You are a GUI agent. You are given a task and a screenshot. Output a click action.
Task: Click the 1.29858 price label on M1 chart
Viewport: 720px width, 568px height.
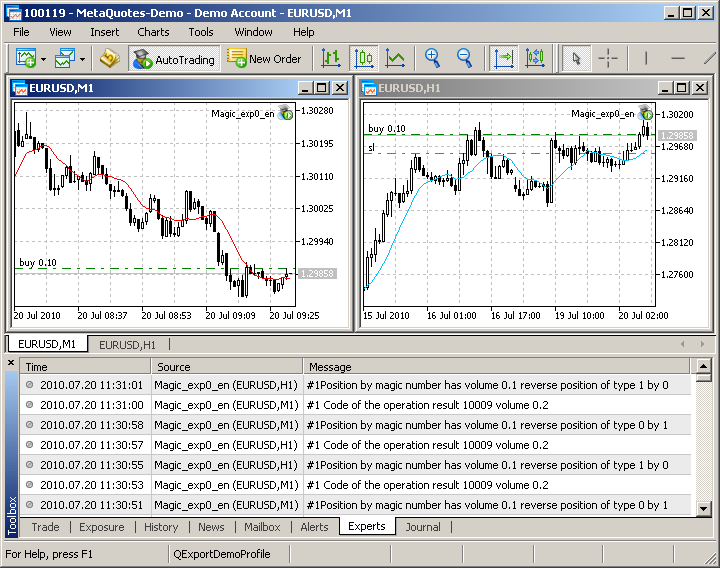coord(317,274)
